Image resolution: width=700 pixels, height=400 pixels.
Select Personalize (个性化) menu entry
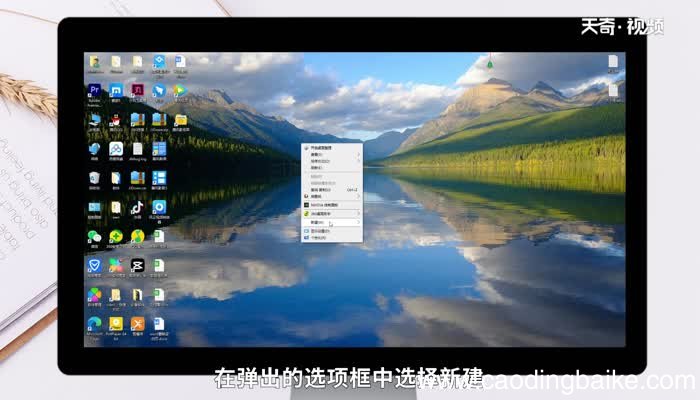pos(332,238)
